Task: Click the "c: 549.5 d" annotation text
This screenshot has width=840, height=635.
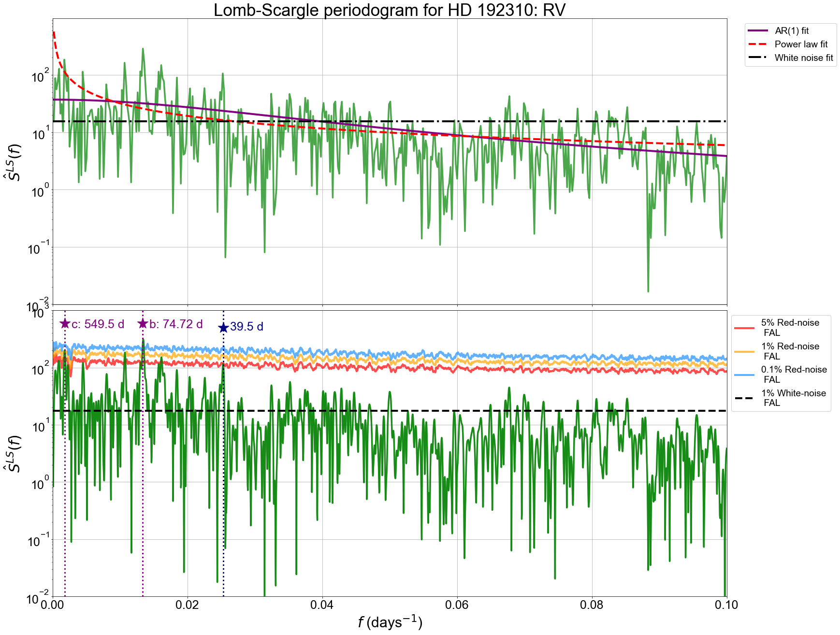Action: (x=98, y=324)
